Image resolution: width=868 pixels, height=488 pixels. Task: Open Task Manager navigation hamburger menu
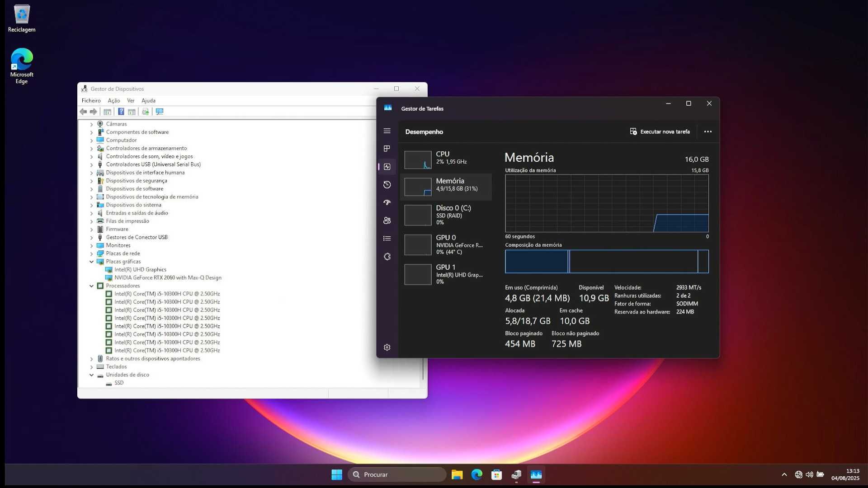click(x=387, y=131)
